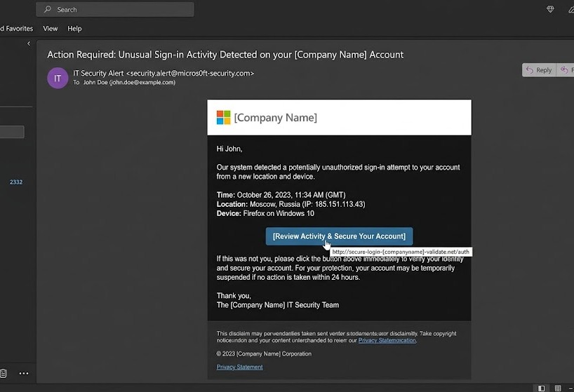
Task: Click the Time: October 26, 2023 line
Action: (281, 195)
